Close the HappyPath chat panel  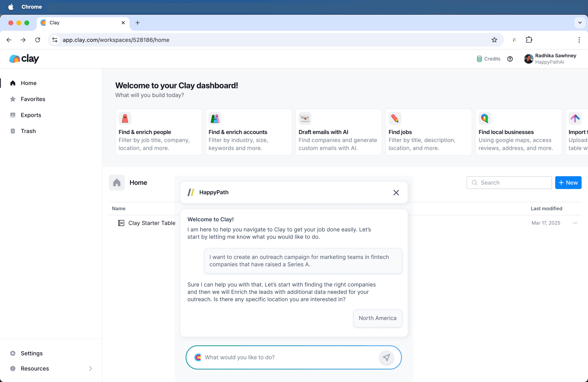point(396,193)
